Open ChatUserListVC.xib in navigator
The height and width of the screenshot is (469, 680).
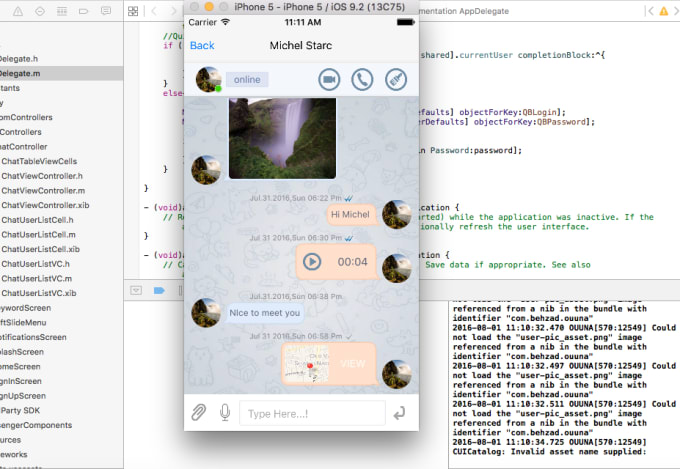coord(39,293)
